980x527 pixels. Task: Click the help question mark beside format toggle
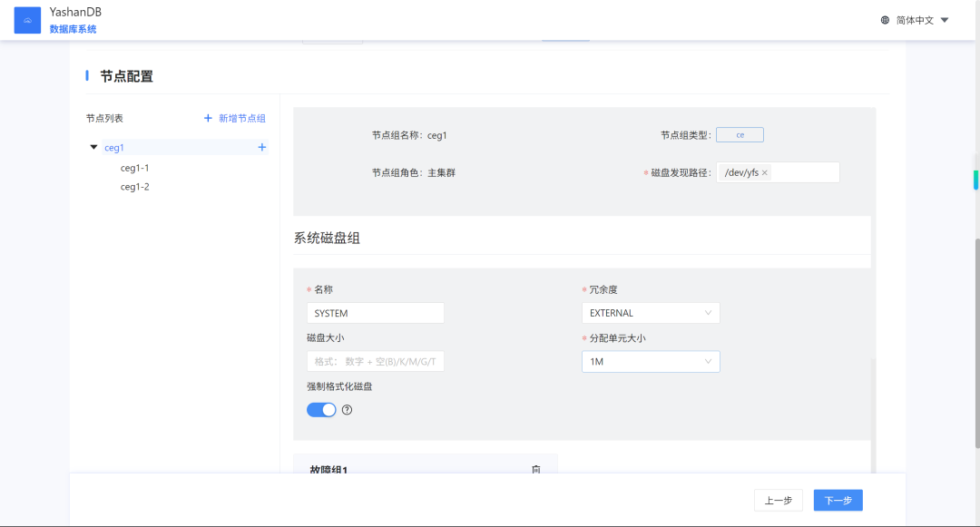347,410
